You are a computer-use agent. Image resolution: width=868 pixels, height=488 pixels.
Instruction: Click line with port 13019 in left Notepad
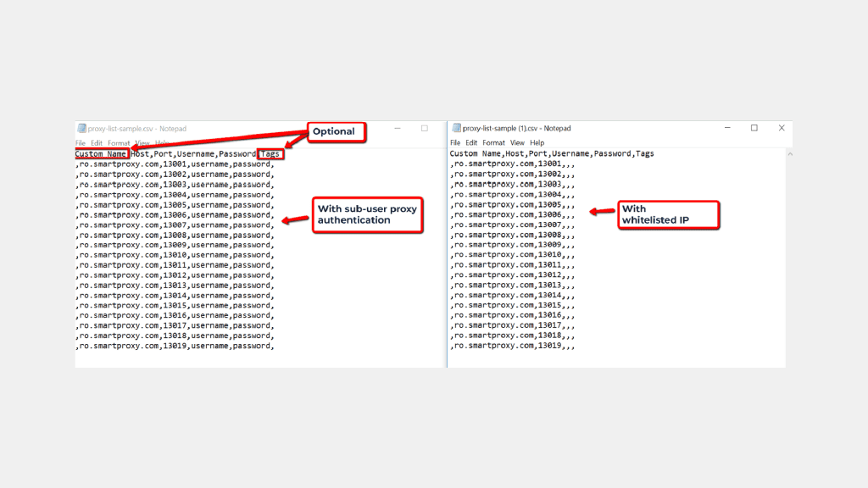tap(175, 346)
